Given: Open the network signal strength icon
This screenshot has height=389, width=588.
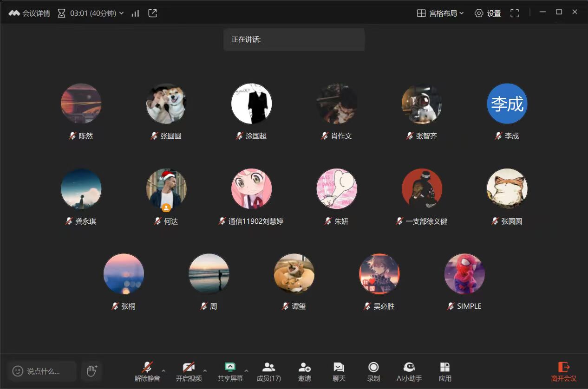Looking at the screenshot, I should [x=135, y=13].
